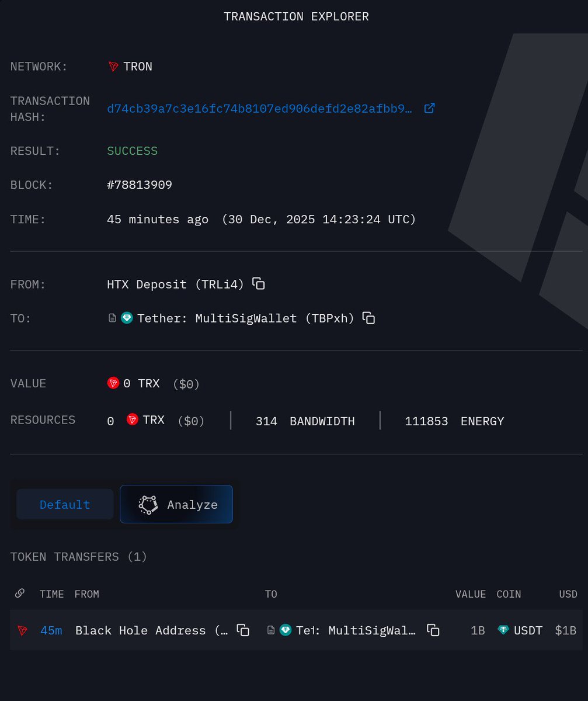Click the 1B value in token transfer row
The height and width of the screenshot is (701, 588).
(478, 630)
